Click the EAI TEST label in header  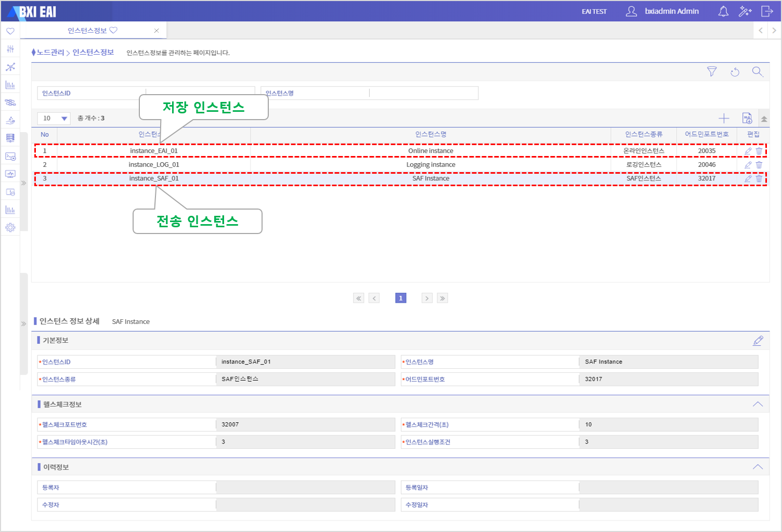tap(594, 11)
